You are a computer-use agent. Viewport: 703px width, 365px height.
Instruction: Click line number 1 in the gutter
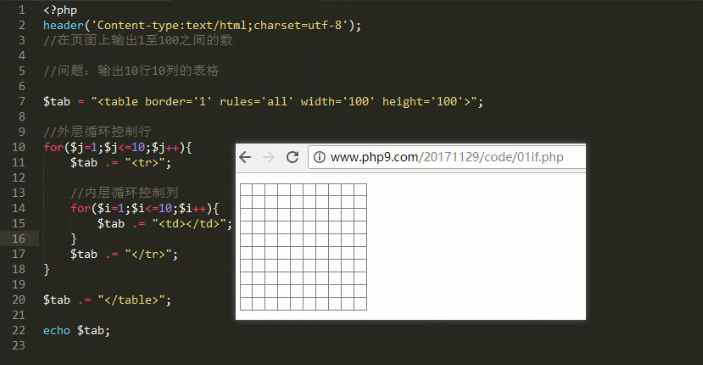[22, 10]
